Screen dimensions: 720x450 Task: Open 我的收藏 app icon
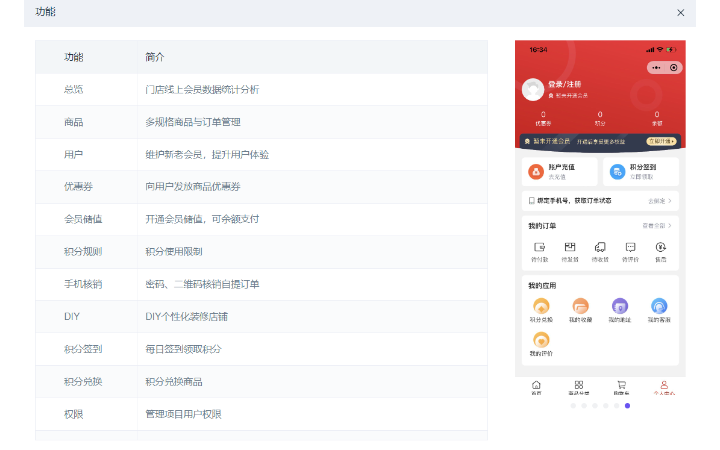point(580,306)
